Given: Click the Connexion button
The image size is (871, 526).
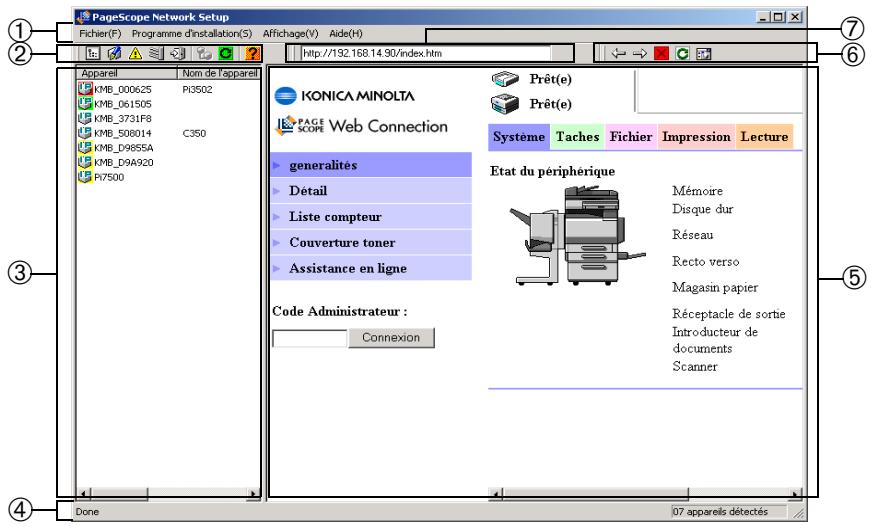Looking at the screenshot, I should pos(391,338).
